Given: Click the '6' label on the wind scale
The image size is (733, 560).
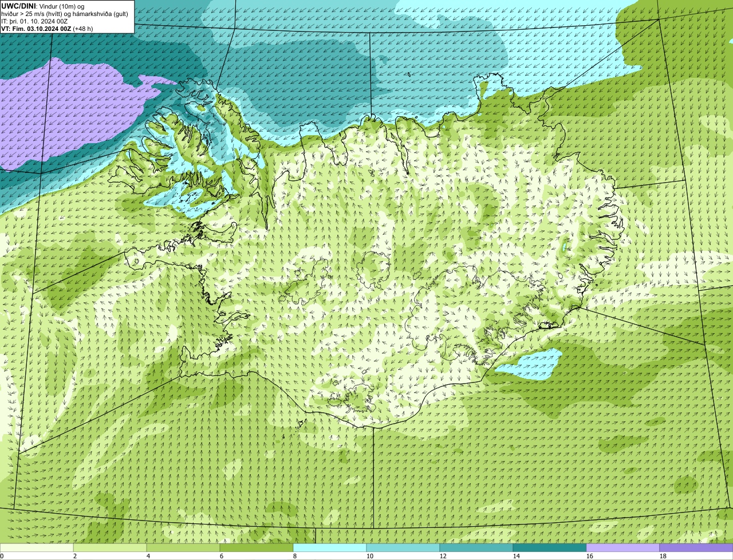Looking at the screenshot, I should pyautogui.click(x=222, y=556).
